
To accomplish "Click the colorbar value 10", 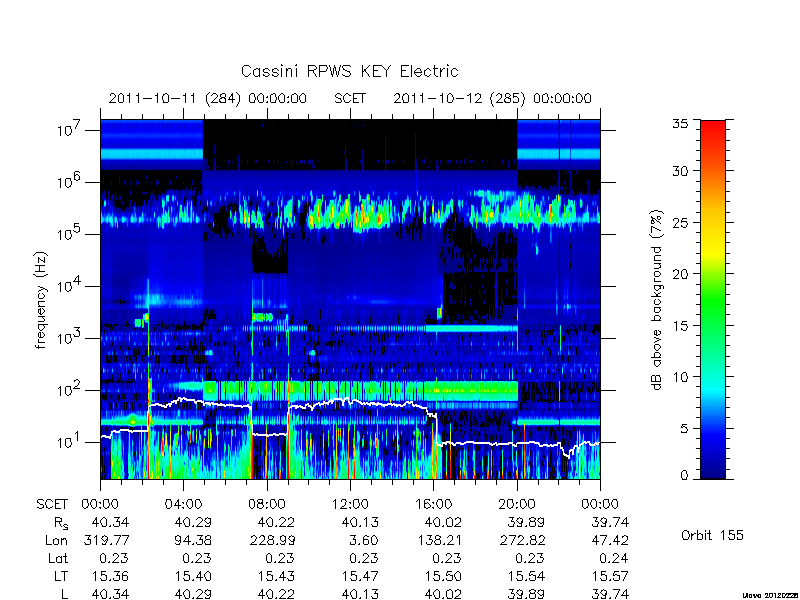I will tap(680, 377).
